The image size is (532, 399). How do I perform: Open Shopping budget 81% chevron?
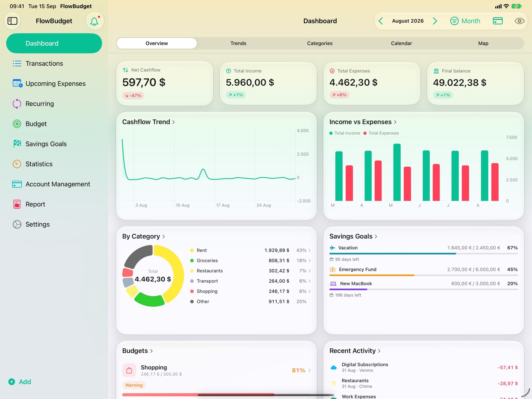point(309,370)
